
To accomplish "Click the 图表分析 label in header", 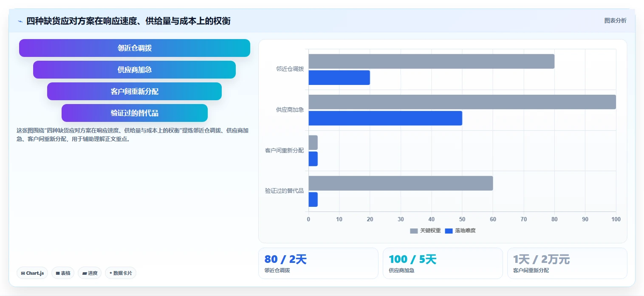I will pyautogui.click(x=615, y=20).
